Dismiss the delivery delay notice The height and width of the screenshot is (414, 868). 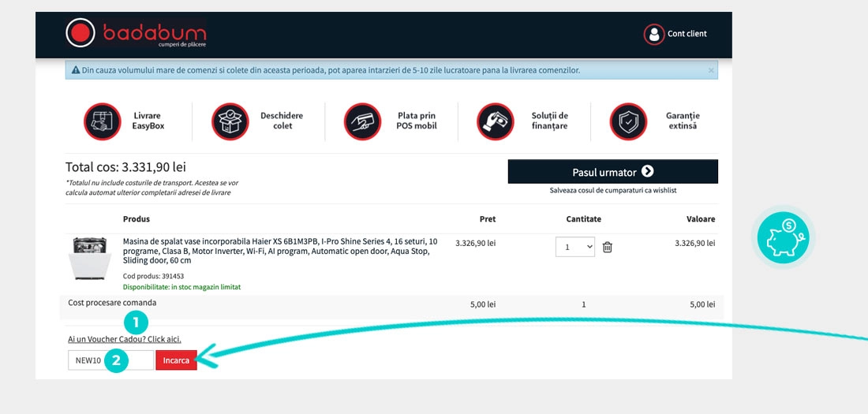tap(711, 70)
